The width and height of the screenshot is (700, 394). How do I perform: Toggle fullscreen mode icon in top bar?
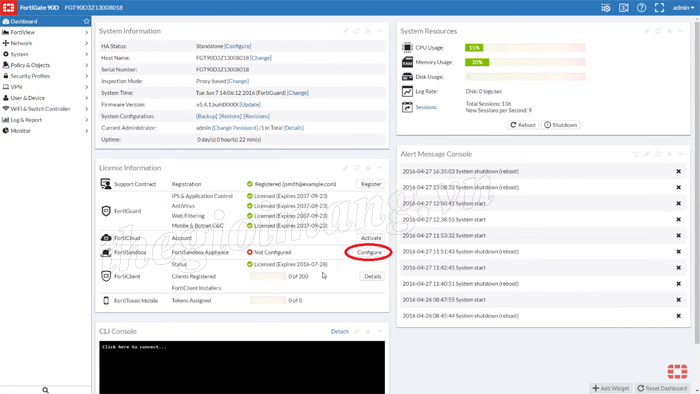click(x=659, y=8)
